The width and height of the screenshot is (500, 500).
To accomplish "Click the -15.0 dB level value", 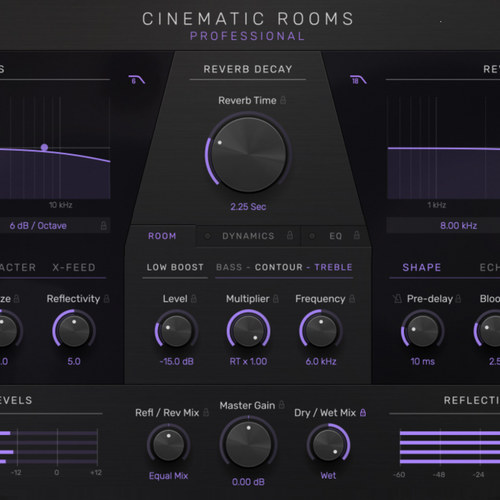I will [177, 362].
